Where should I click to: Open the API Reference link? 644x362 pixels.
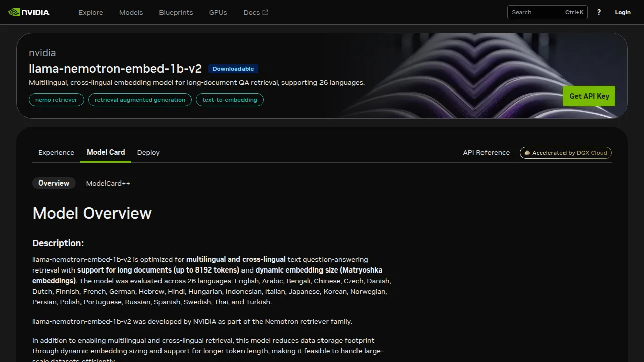pos(486,152)
